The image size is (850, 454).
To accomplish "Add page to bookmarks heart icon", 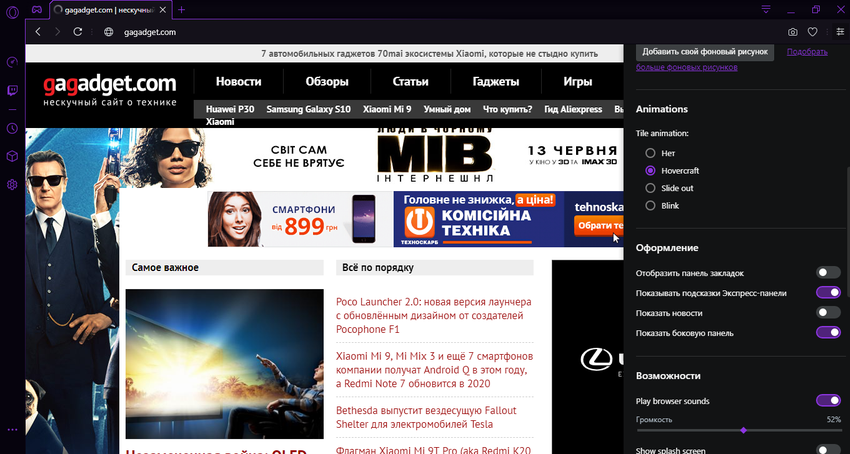I will click(x=814, y=32).
